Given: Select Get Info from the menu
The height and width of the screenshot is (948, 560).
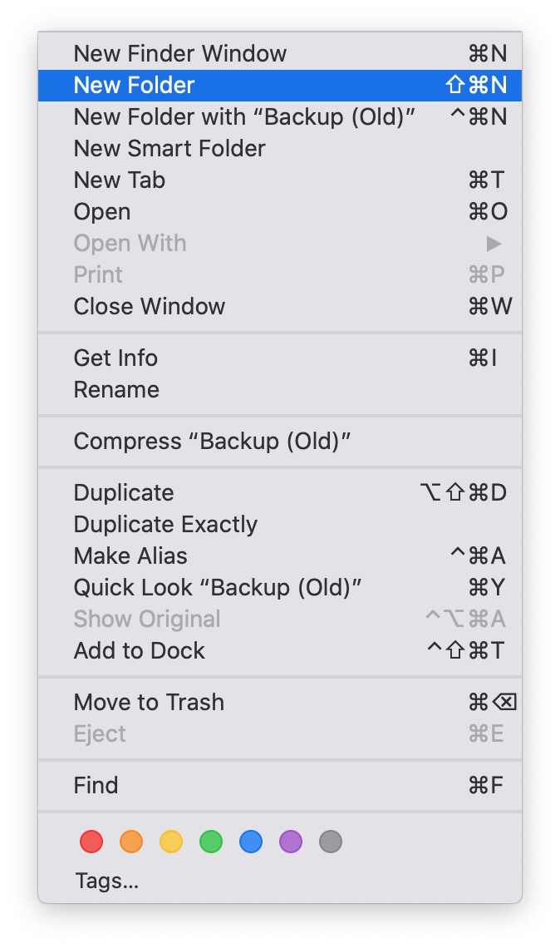Looking at the screenshot, I should click(115, 358).
